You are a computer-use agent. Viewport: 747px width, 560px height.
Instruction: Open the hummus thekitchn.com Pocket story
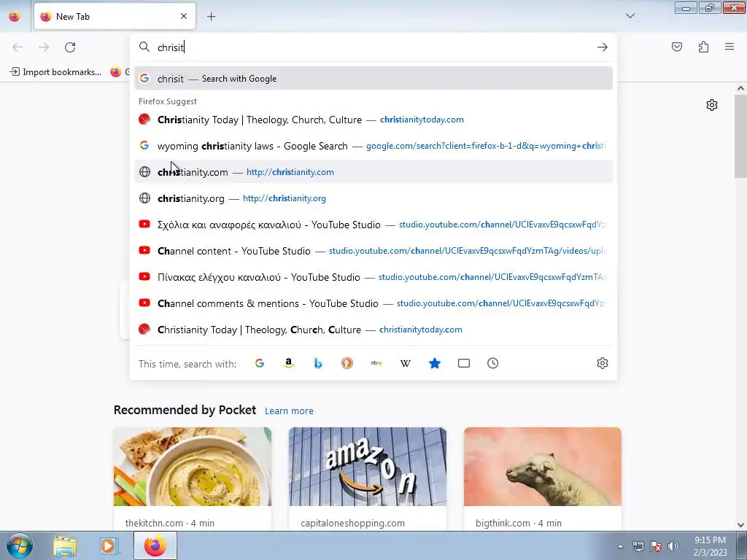click(193, 479)
